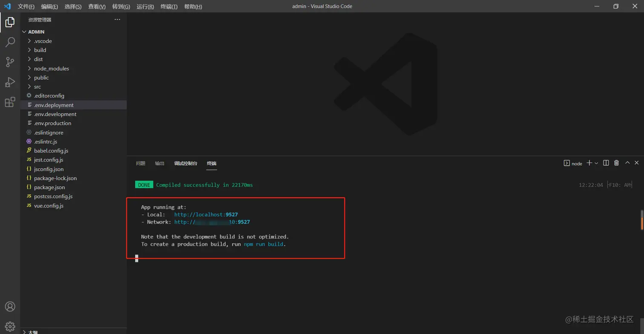The width and height of the screenshot is (644, 334).
Task: Click the node terminal shell label
Action: pos(573,163)
